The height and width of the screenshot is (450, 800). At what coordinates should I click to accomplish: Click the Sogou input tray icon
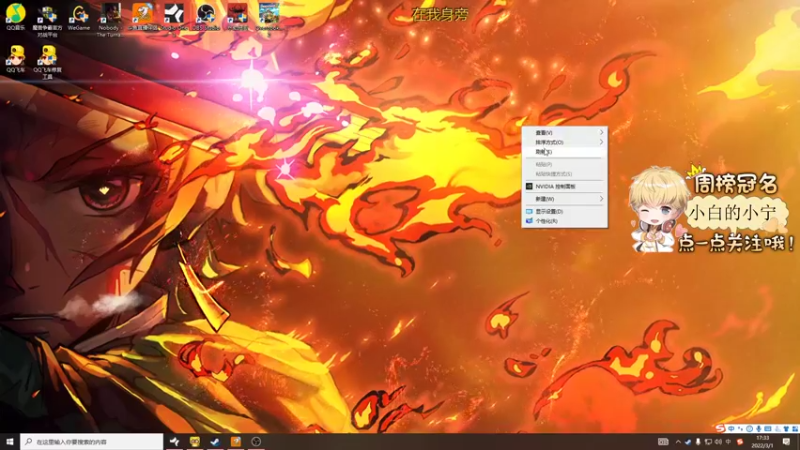(x=740, y=442)
